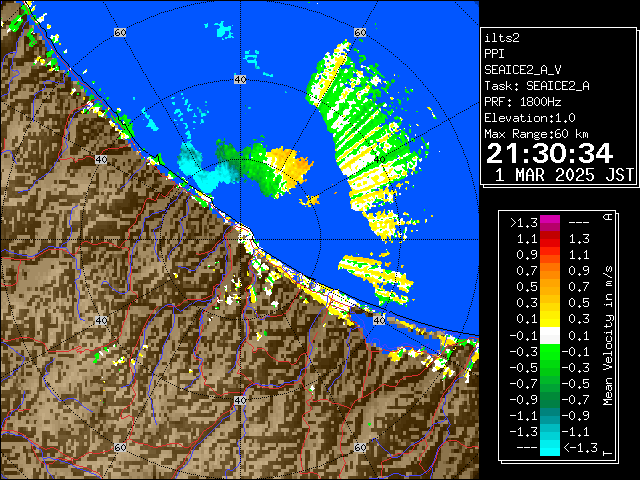The height and width of the screenshot is (480, 640).
Task: Click the white near-zero band in the color bar
Action: tap(550, 336)
